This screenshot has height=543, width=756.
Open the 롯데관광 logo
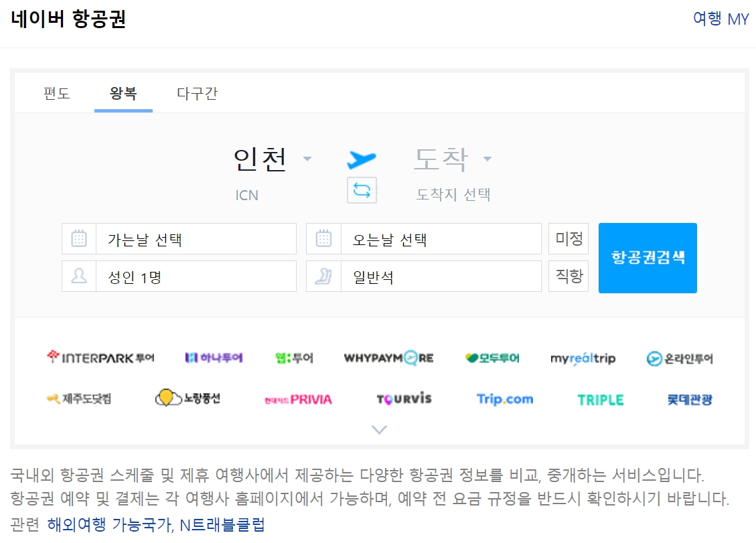[x=690, y=399]
